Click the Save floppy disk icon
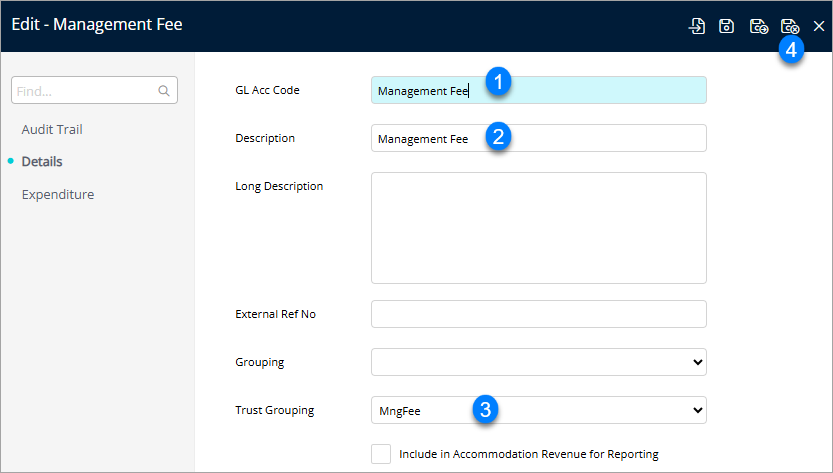 pos(727,27)
